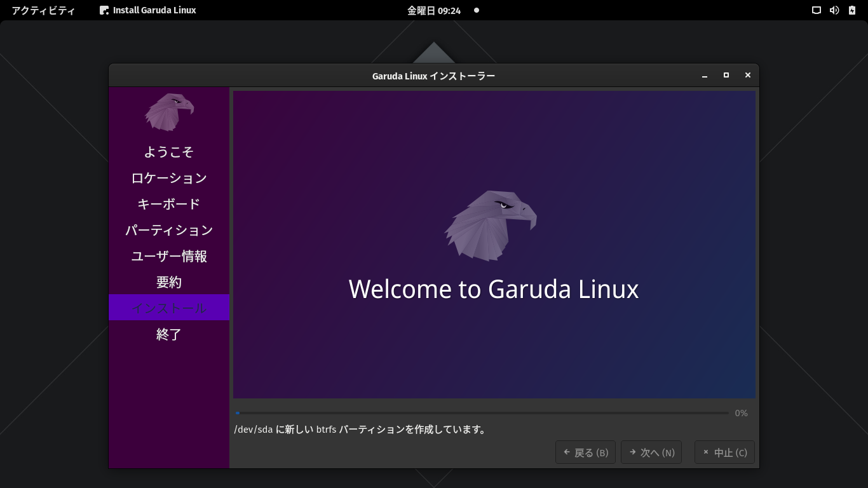
Task: Click the Garuda Linux インストーラー title bar text
Action: click(433, 76)
